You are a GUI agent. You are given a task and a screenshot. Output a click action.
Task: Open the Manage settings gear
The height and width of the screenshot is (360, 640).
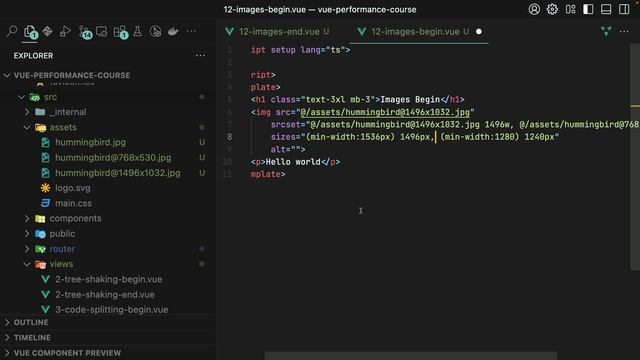tap(552, 9)
